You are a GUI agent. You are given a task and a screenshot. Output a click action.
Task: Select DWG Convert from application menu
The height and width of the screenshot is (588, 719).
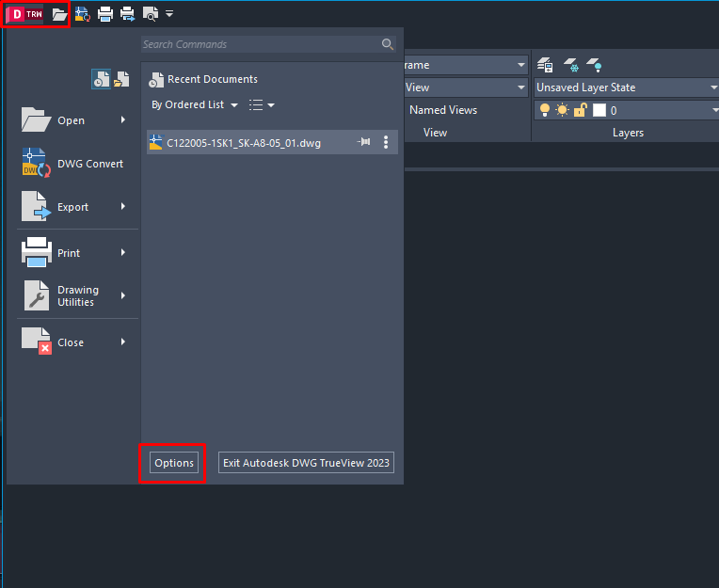click(73, 164)
